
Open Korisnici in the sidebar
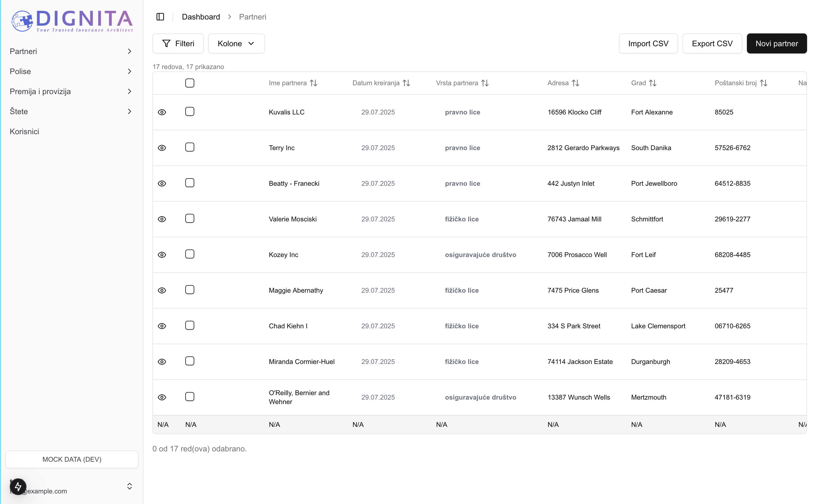tap(24, 131)
